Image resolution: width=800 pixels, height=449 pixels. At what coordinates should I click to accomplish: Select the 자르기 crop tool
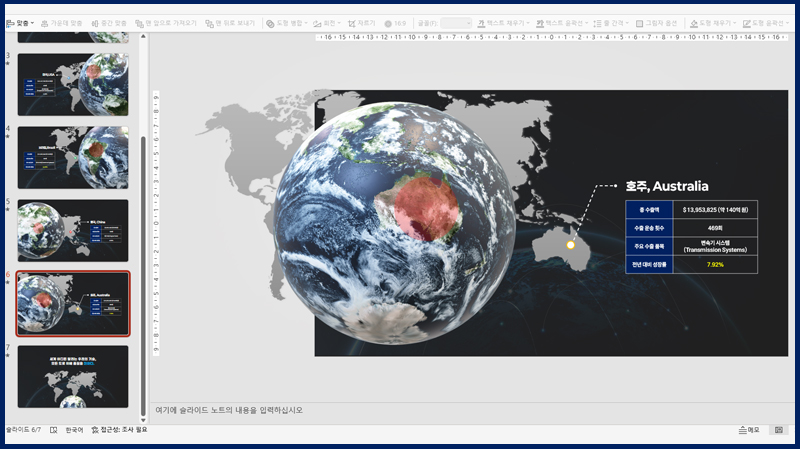(361, 23)
